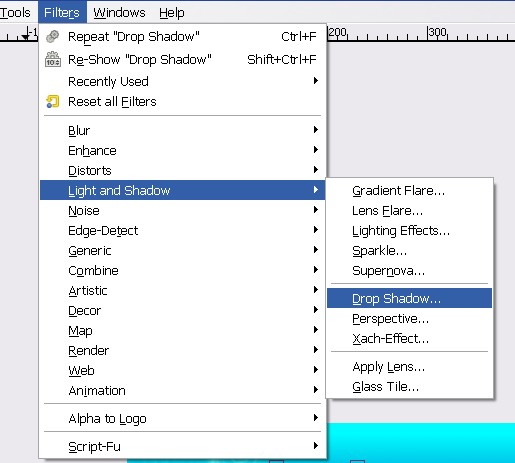Expand the Script-Fu submenu

(x=182, y=446)
